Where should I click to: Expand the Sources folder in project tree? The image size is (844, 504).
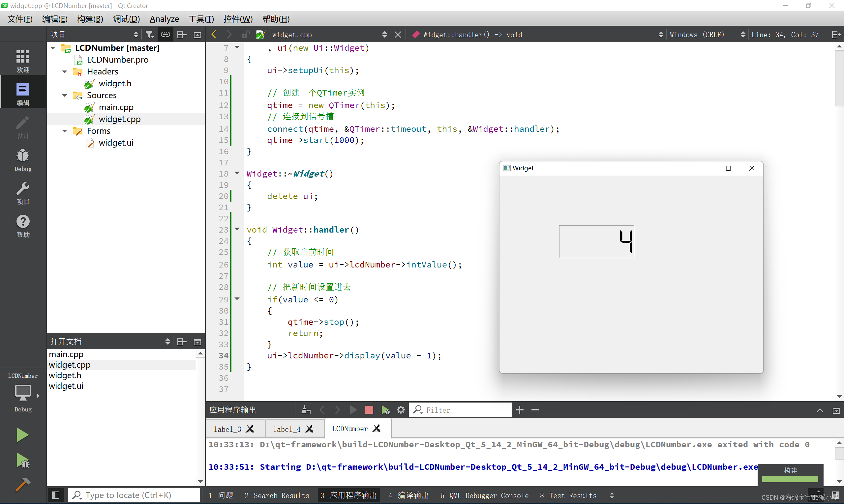coord(65,95)
